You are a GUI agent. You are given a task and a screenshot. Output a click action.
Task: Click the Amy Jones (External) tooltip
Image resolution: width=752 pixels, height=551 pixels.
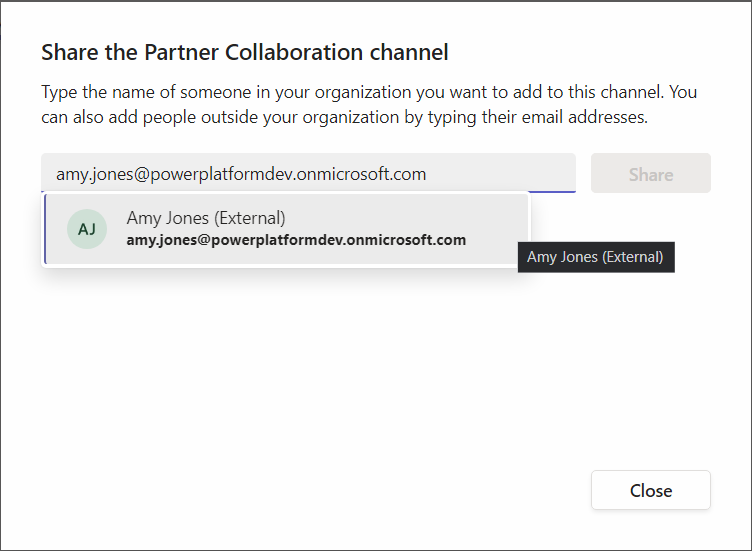coord(595,257)
